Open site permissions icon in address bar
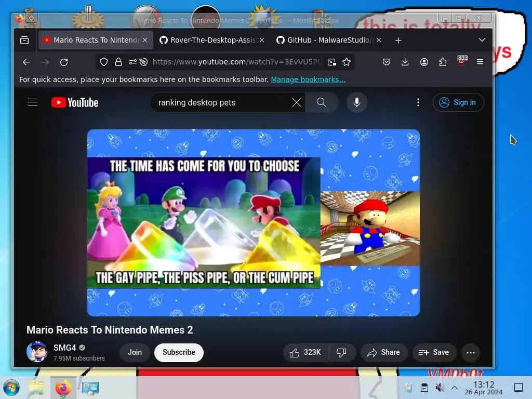 pyautogui.click(x=132, y=62)
